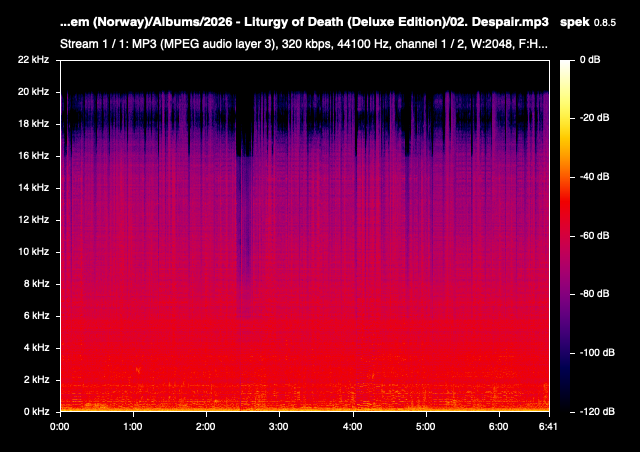Click the 12 kHz frequency axis label
The height and width of the screenshot is (452, 640).
click(33, 220)
